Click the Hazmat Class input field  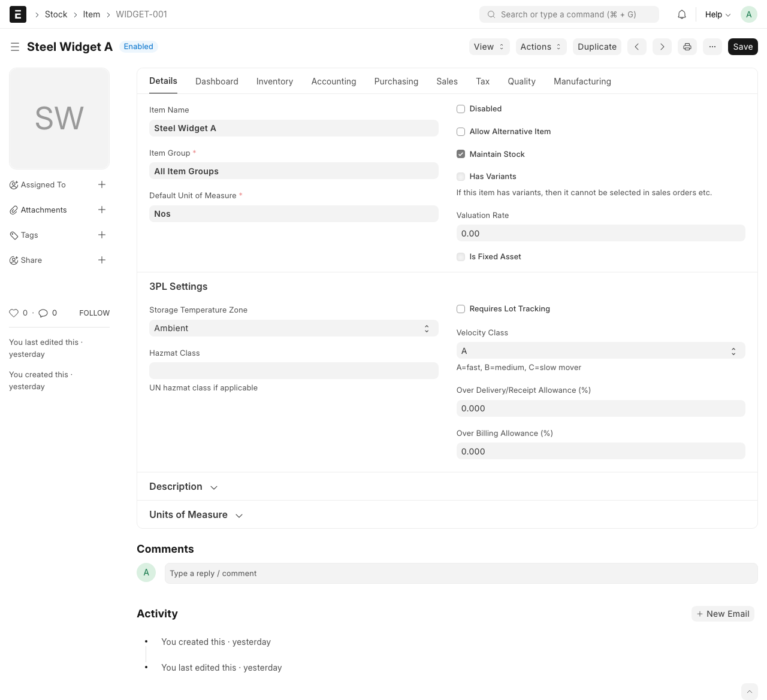(294, 371)
